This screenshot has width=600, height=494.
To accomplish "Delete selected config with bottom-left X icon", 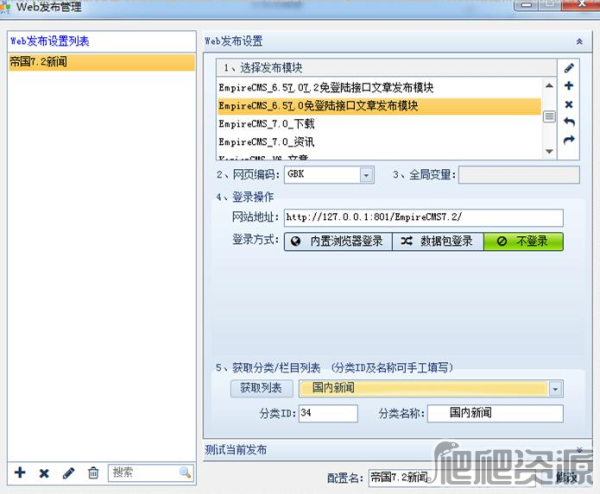I will 44,473.
